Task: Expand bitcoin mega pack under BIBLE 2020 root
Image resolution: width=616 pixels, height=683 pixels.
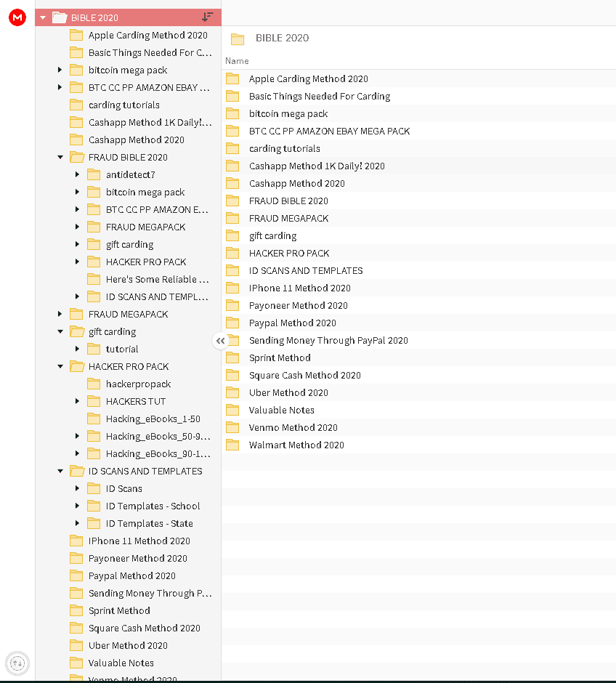Action: click(60, 70)
